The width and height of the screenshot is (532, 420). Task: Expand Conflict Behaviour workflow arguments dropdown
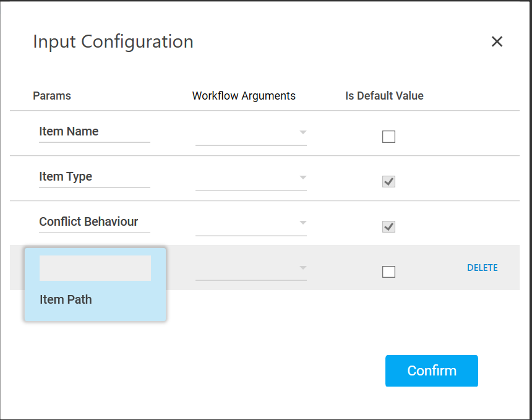[251, 223]
